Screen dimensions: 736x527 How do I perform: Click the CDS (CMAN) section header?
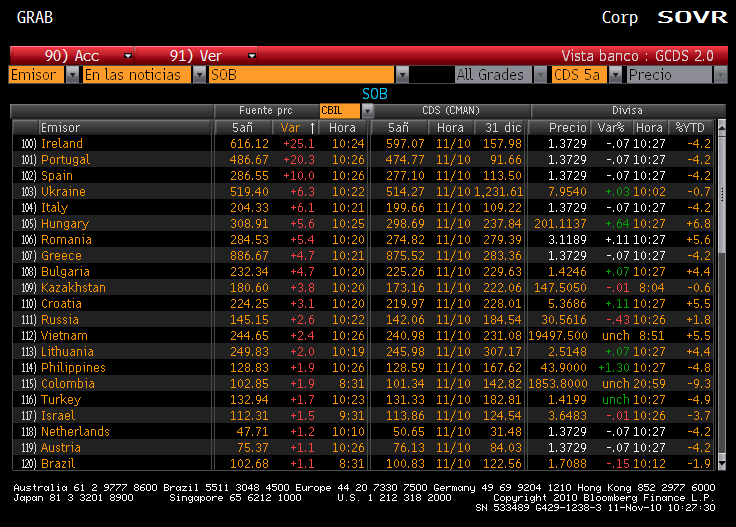(451, 111)
